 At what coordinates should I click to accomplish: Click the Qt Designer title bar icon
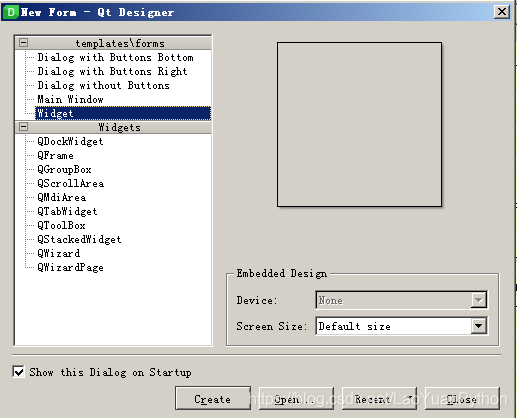pyautogui.click(x=11, y=12)
